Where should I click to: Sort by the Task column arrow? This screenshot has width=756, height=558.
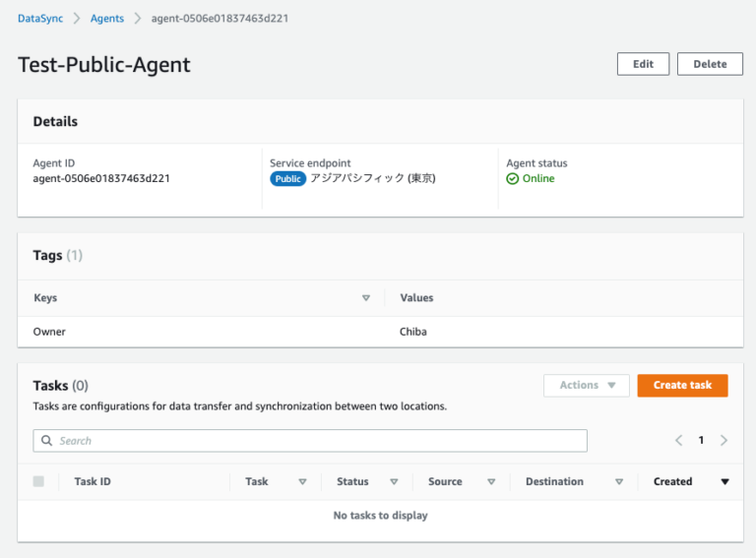tap(302, 482)
